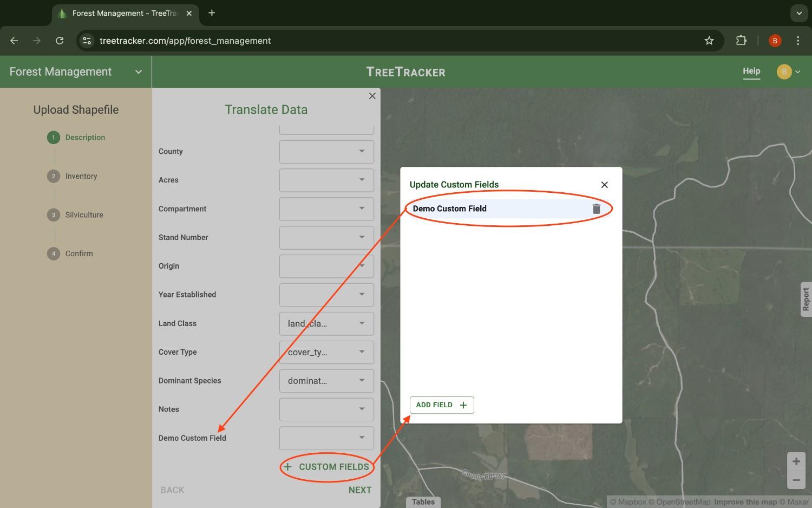
Task: Proceed by clicking NEXT
Action: pyautogui.click(x=359, y=490)
